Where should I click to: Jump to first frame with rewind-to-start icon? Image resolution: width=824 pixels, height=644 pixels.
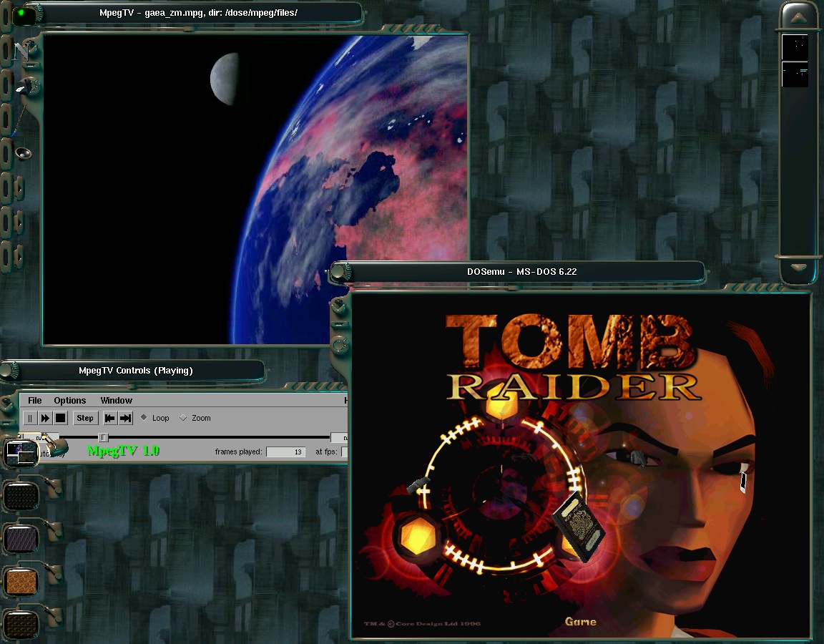coord(110,418)
